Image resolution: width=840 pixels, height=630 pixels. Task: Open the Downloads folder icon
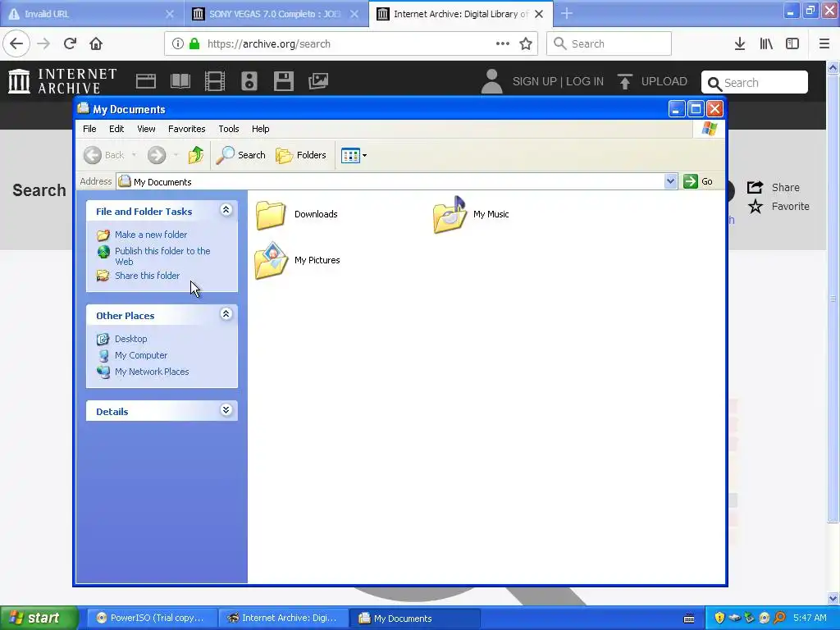coord(271,214)
